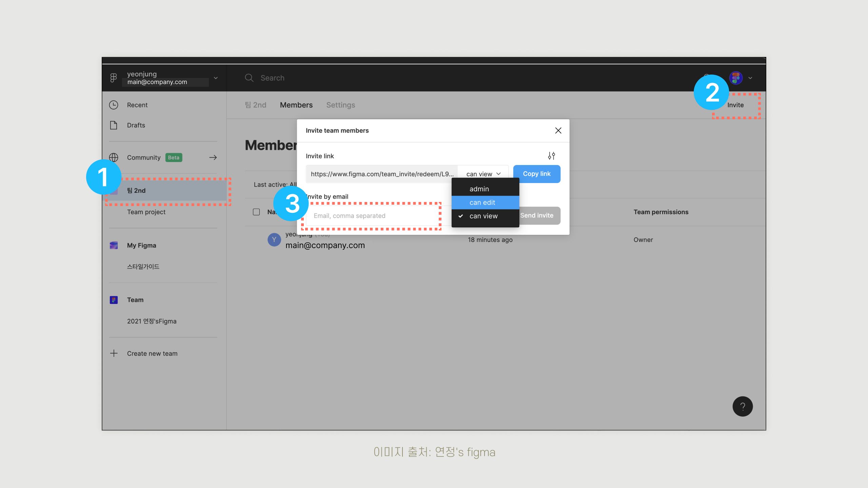Click the plus icon for new team
The height and width of the screenshot is (488, 868).
(114, 353)
